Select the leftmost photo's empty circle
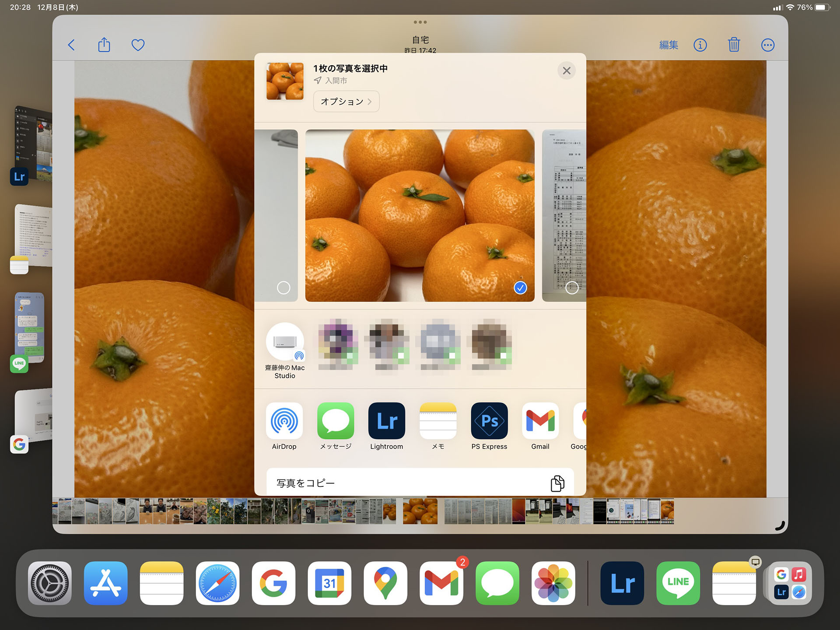 point(283,288)
